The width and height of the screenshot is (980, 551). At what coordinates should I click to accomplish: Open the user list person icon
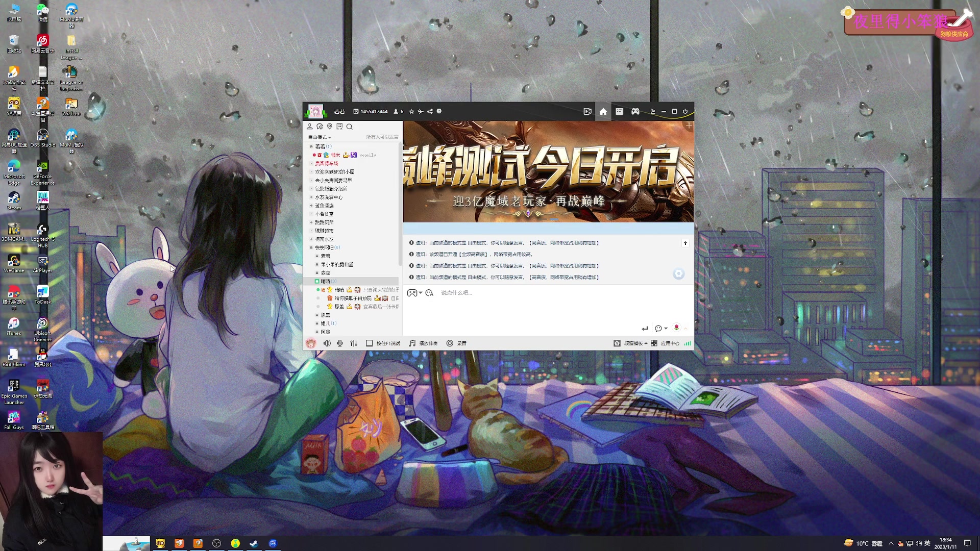(310, 127)
